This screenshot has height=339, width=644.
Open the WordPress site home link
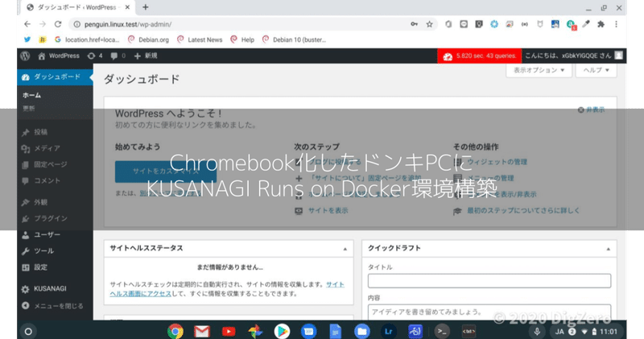[58, 56]
